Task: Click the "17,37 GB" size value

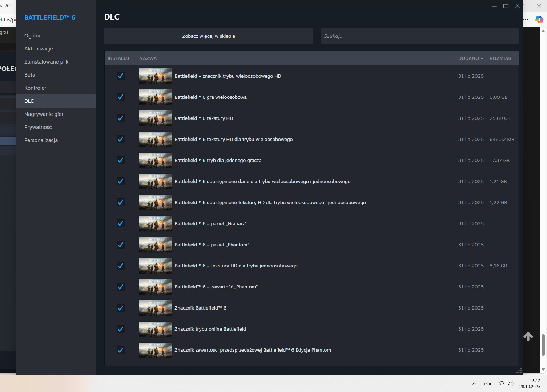Action: (500, 160)
